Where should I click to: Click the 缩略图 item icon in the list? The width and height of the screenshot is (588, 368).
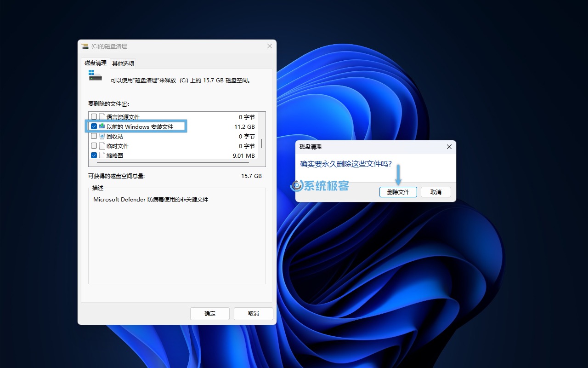tap(101, 155)
